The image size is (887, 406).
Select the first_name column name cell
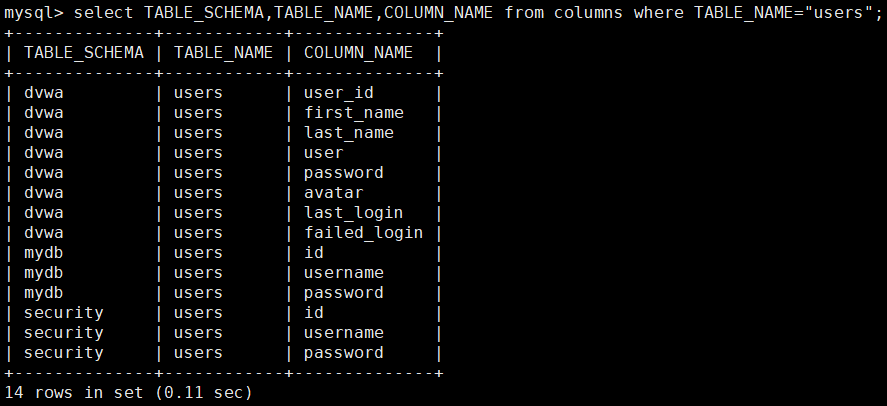[353, 113]
